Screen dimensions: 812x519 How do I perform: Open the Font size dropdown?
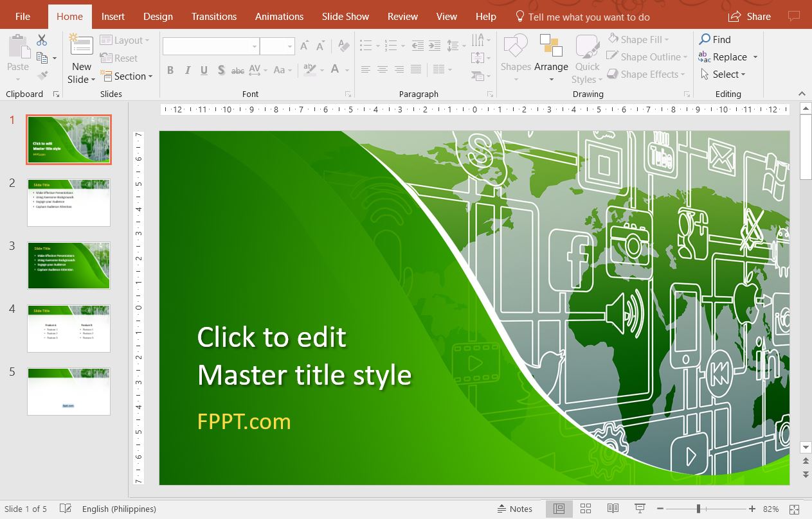tap(290, 46)
